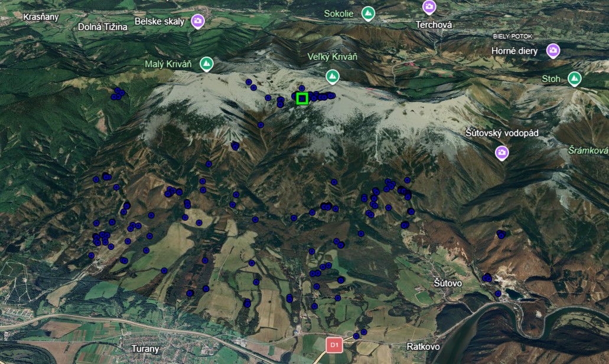Click the BIELY POTOK label
The height and width of the screenshot is (364, 609).
tap(513, 36)
